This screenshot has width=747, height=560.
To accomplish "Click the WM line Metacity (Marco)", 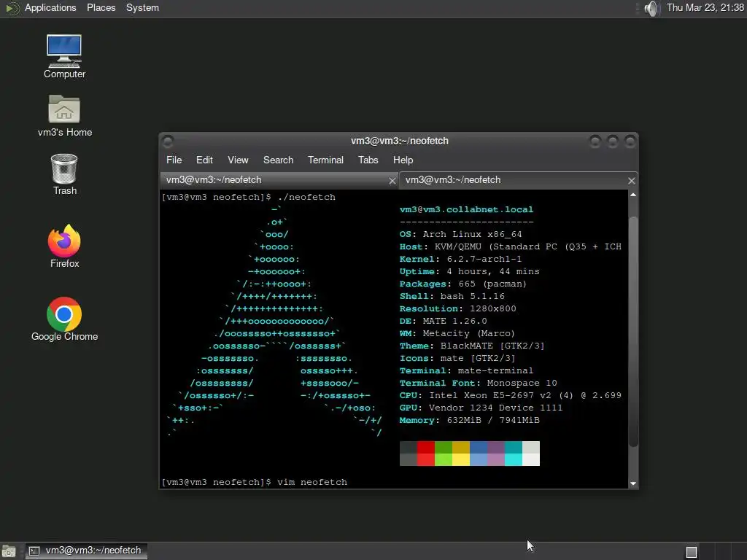I will click(457, 333).
